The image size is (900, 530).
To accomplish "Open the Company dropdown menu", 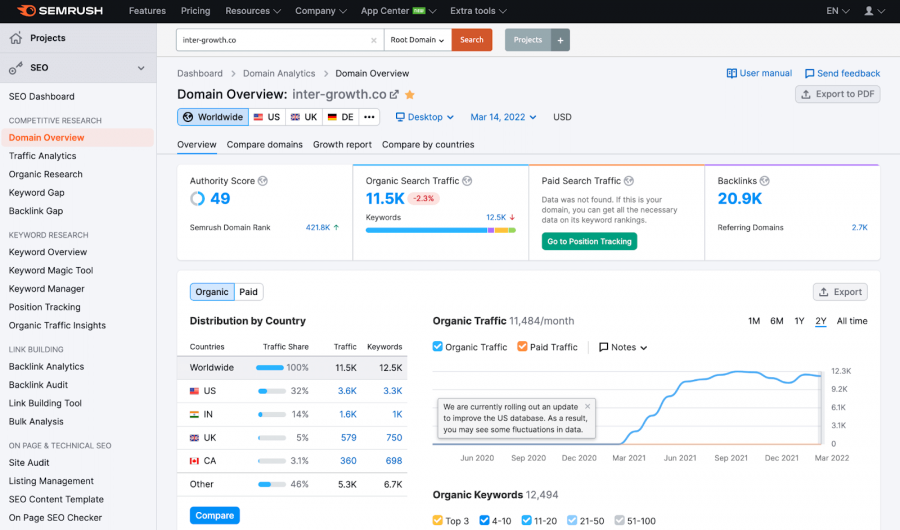I will (x=321, y=11).
